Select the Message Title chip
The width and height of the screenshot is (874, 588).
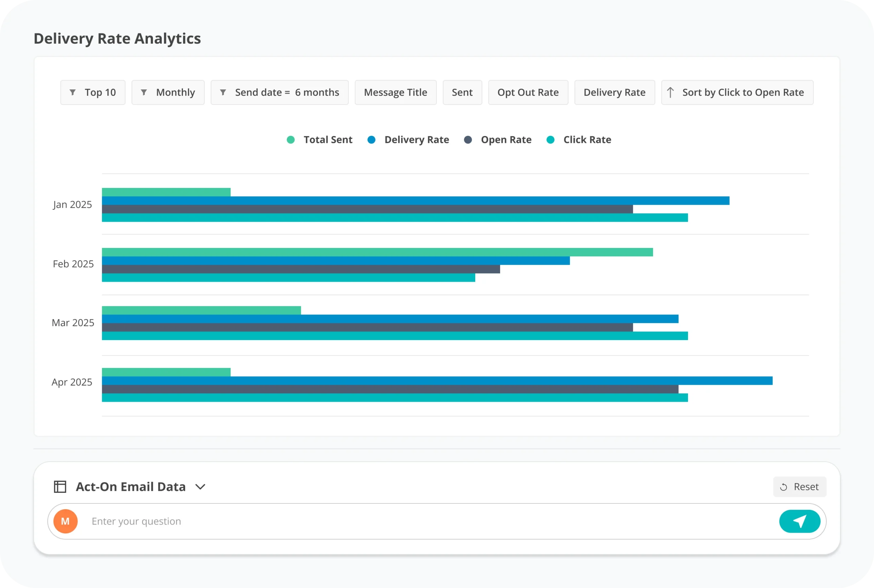[x=396, y=92]
